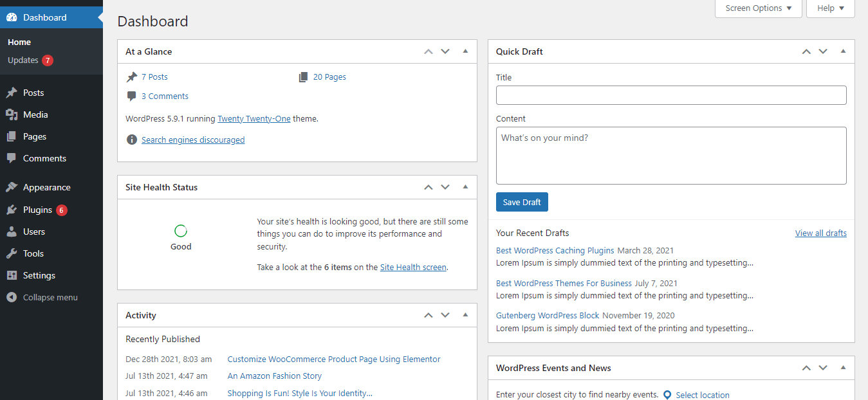Click the Users person icon
This screenshot has width=868, height=400.
tap(12, 232)
